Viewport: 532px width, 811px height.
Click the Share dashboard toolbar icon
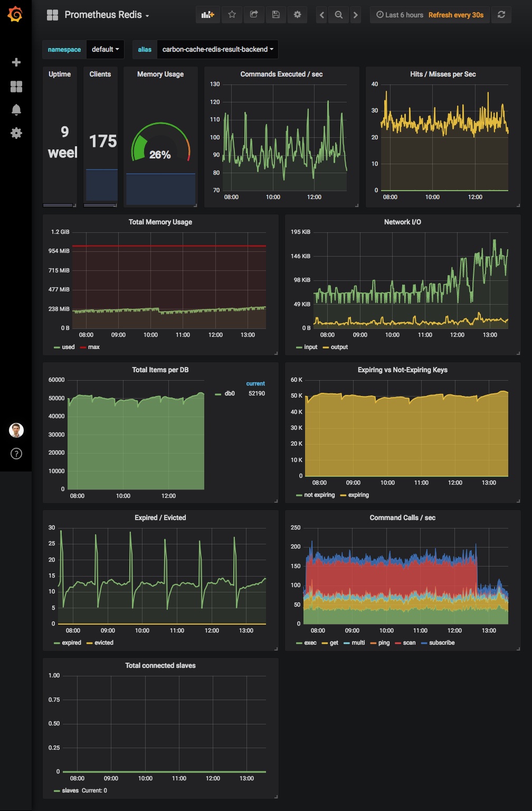pyautogui.click(x=253, y=15)
